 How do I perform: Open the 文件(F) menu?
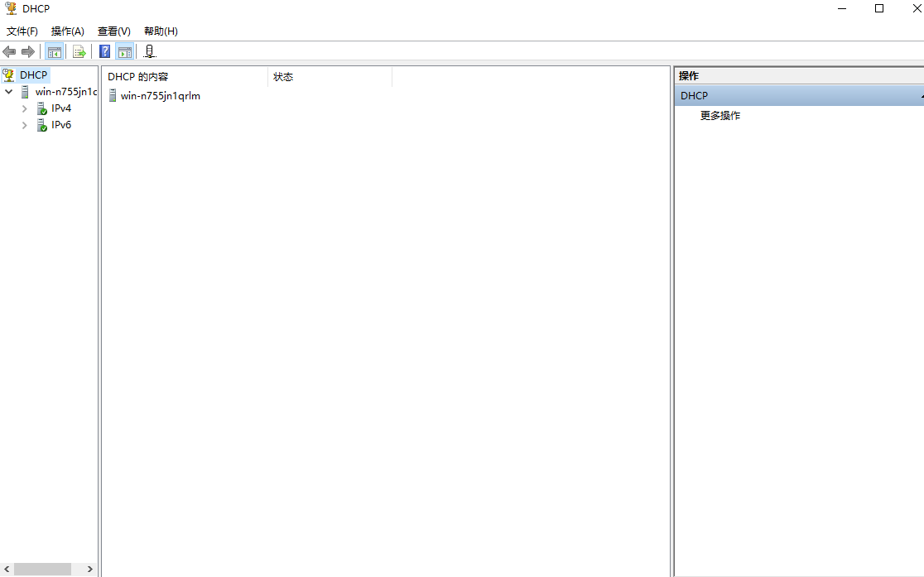click(22, 31)
